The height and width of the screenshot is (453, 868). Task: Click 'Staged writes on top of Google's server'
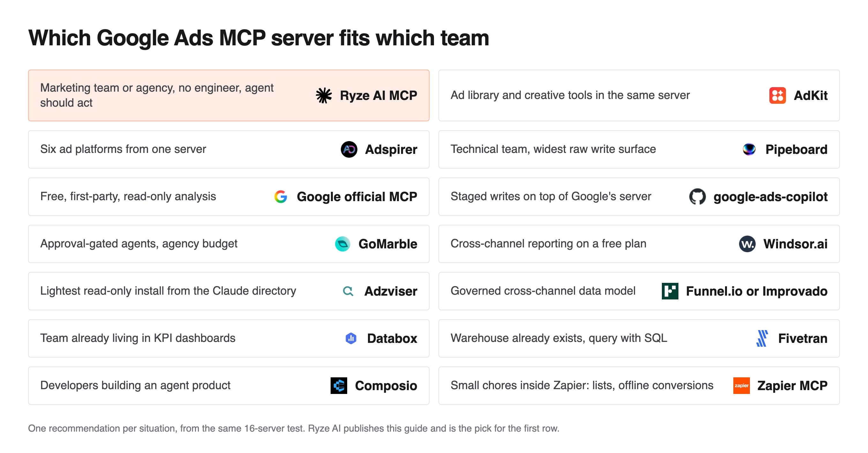pos(550,196)
